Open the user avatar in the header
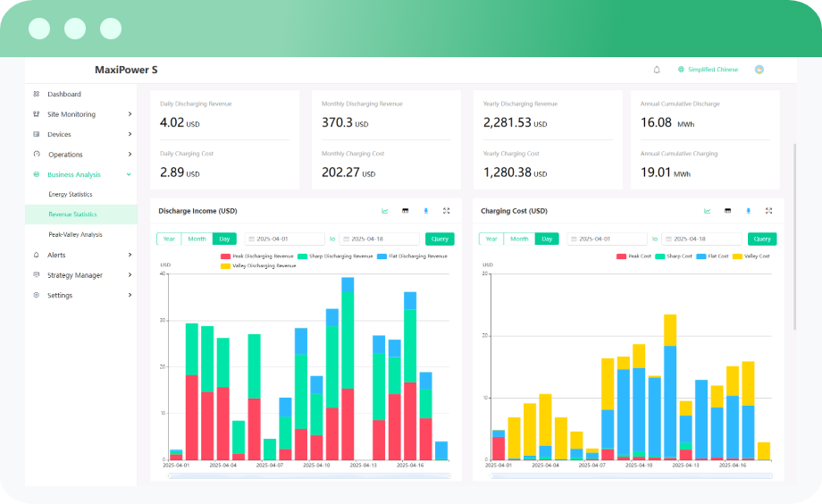 click(759, 70)
